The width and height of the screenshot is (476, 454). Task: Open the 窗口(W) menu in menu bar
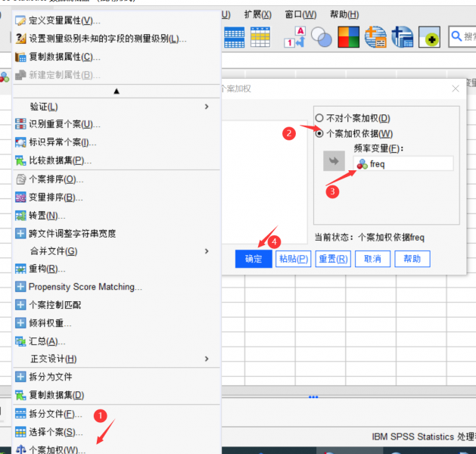[x=300, y=14]
